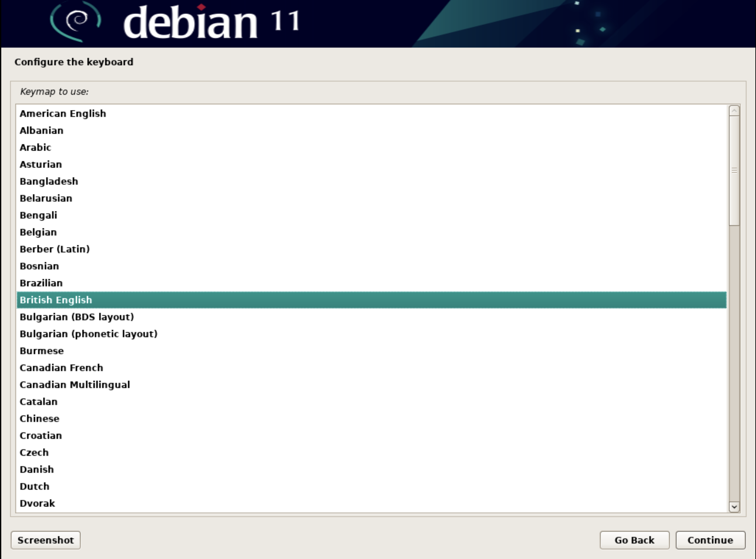Select Bulgarian (phonetic layout)

(372, 334)
